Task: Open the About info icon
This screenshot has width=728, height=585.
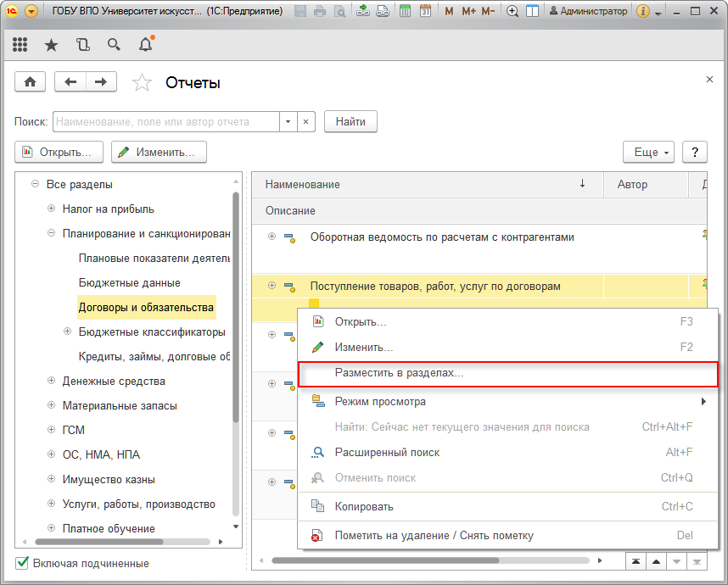Action: coord(643,11)
